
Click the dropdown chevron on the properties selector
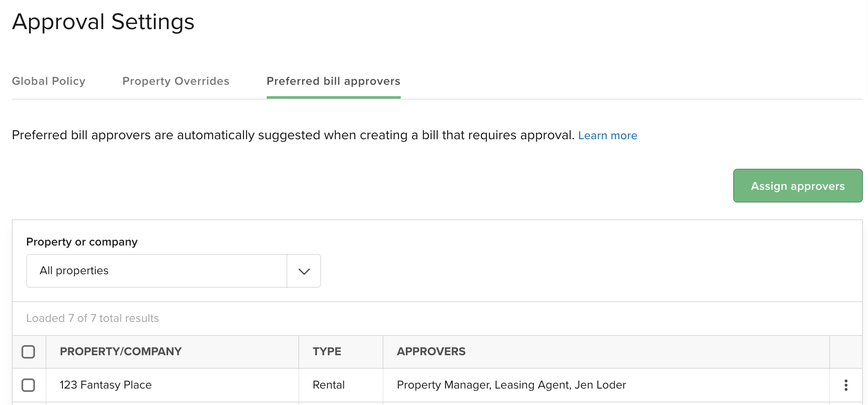coord(303,271)
